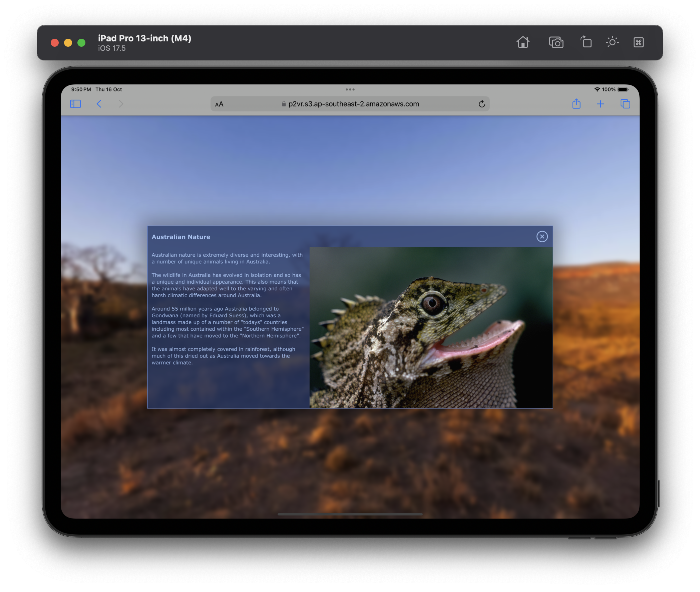The width and height of the screenshot is (700, 592).
Task: Take a simulator screenshot with camera icon
Action: [556, 42]
